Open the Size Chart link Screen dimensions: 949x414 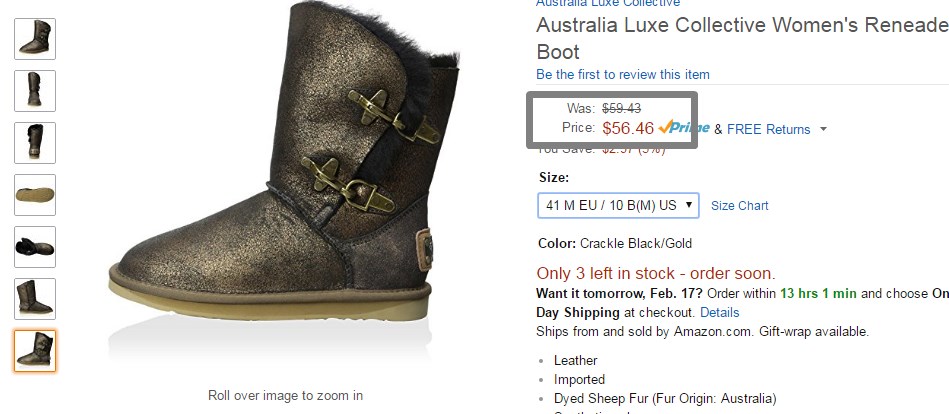pos(740,206)
